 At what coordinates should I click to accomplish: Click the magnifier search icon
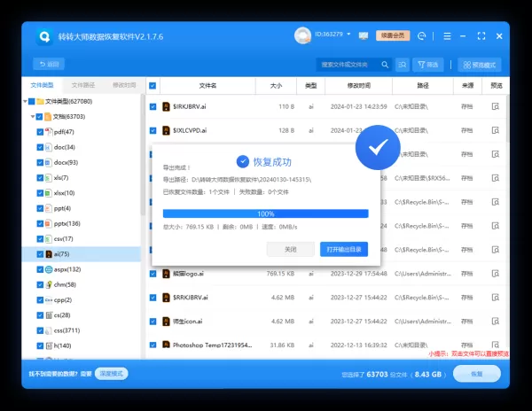(385, 65)
